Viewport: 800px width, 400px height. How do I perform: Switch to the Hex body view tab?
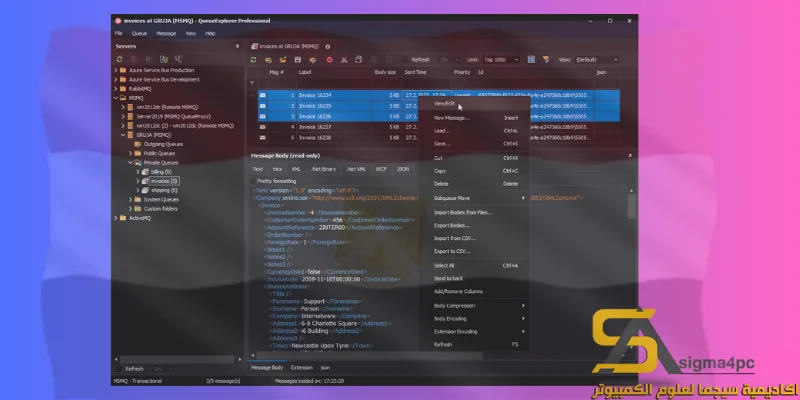pyautogui.click(x=277, y=169)
